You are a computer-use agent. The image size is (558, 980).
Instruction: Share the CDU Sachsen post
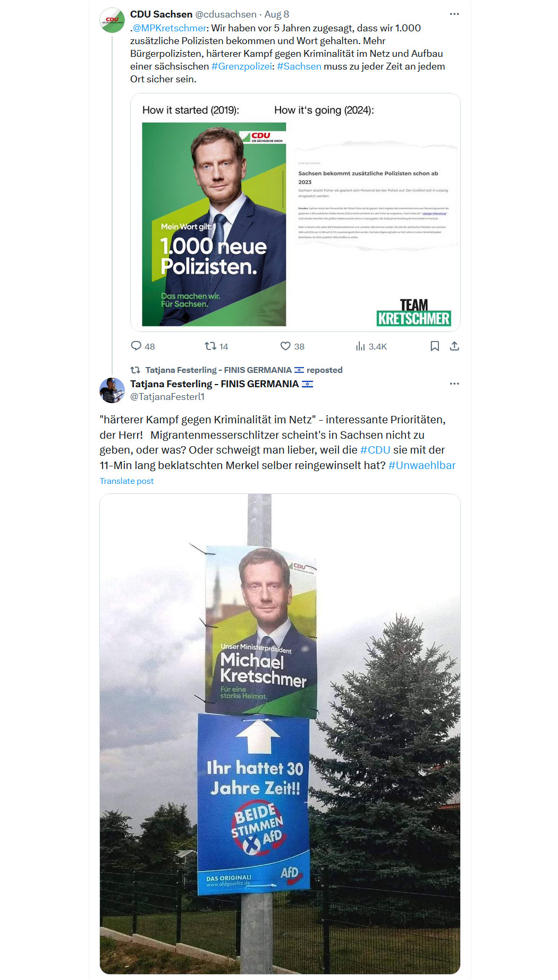pos(454,346)
